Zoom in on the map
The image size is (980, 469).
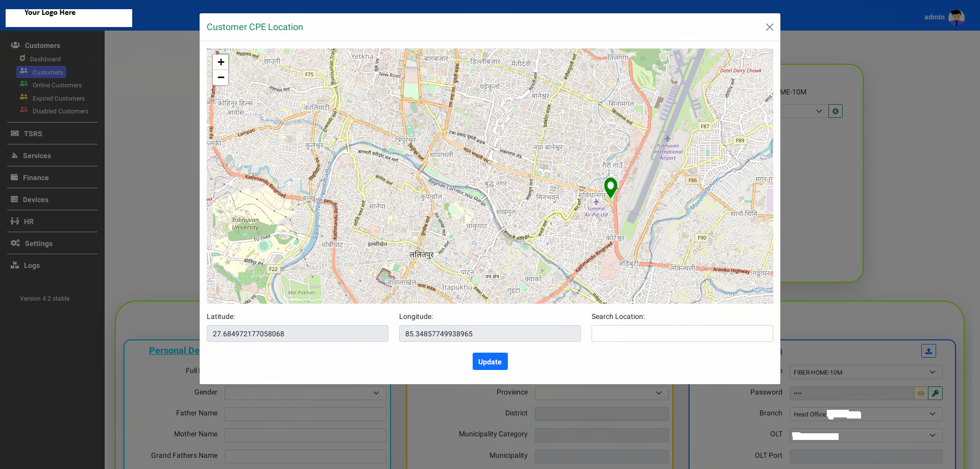click(x=220, y=62)
